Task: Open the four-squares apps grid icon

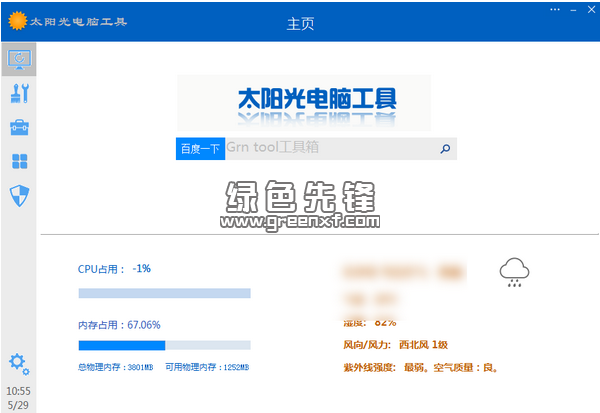Action: pyautogui.click(x=20, y=161)
